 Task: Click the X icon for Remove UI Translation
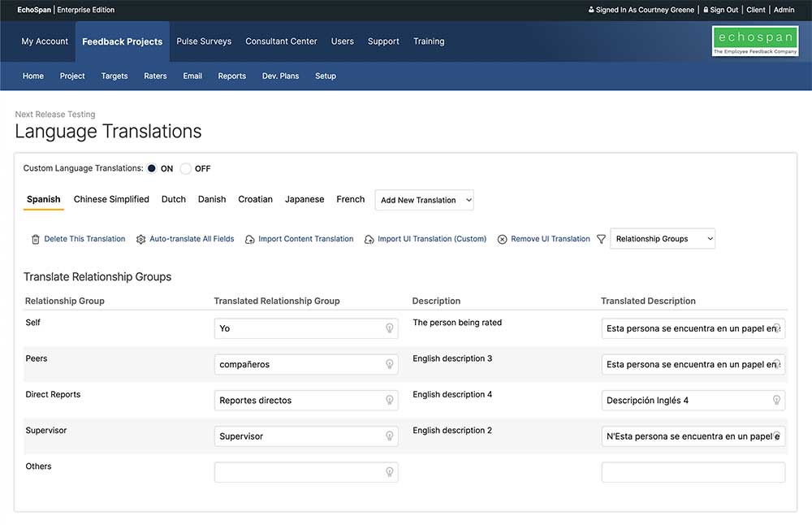(x=503, y=239)
